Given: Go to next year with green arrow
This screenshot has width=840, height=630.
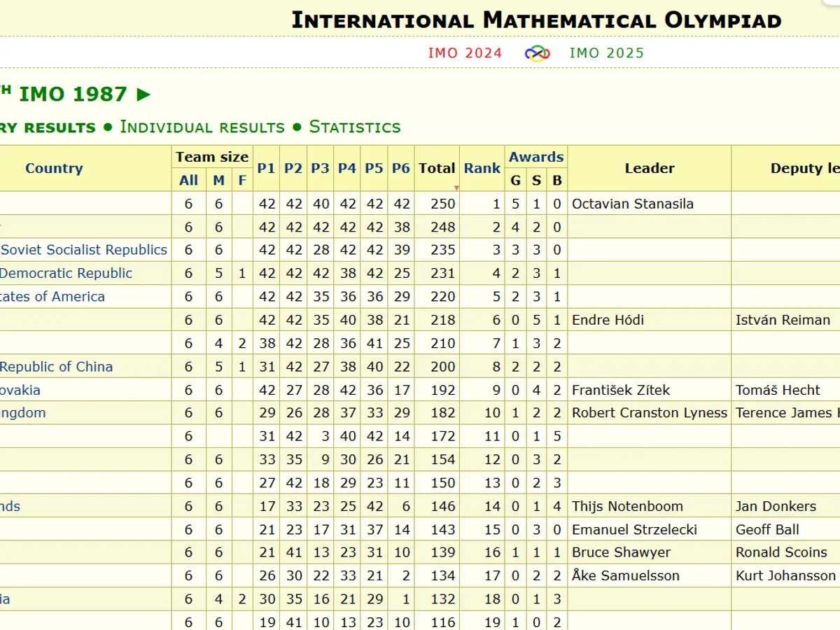Looking at the screenshot, I should pos(143,94).
